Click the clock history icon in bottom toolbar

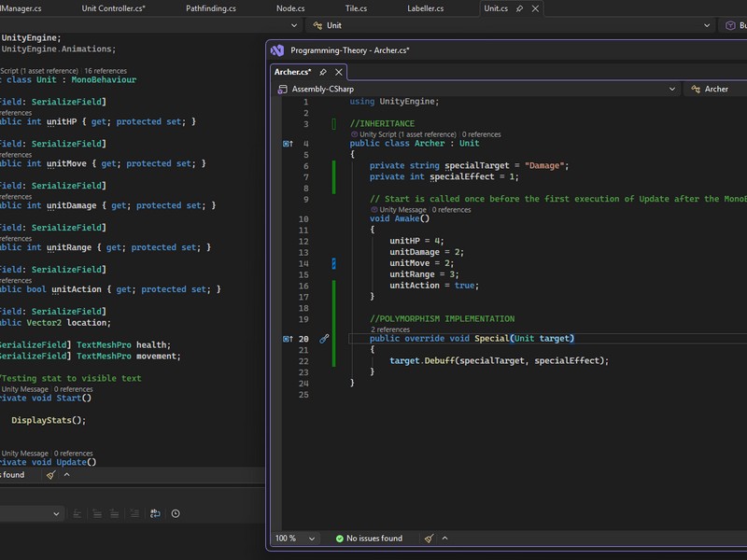tap(176, 513)
